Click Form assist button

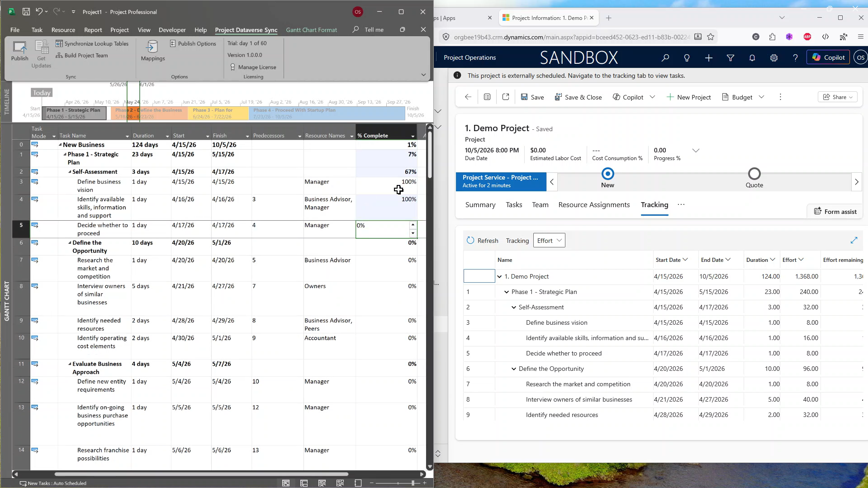click(x=835, y=211)
